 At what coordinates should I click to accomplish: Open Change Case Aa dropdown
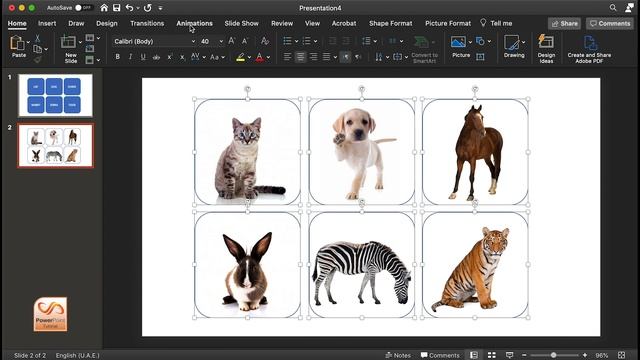(217, 57)
